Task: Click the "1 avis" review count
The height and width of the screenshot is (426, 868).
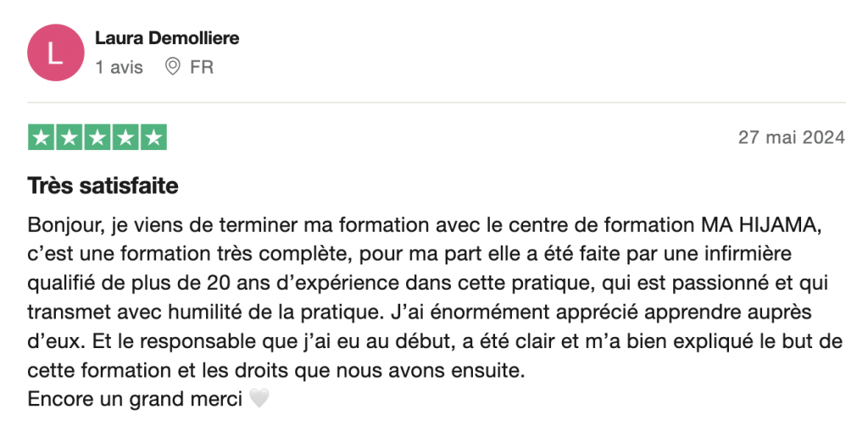Action: 120,67
